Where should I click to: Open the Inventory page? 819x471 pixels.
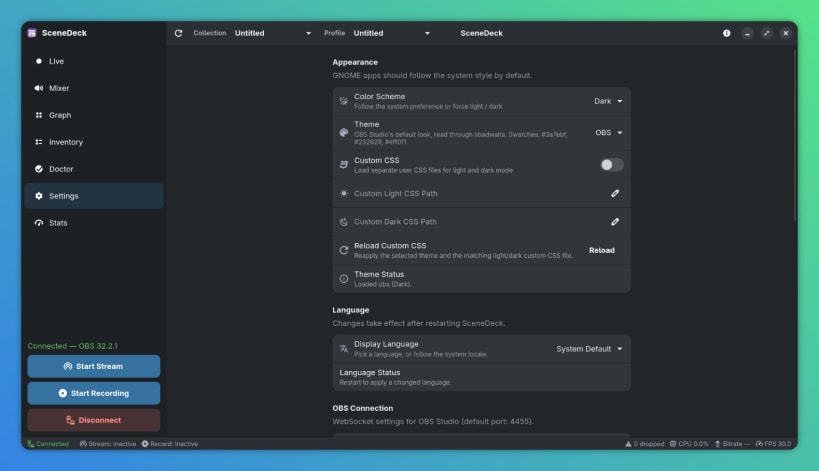pos(94,142)
